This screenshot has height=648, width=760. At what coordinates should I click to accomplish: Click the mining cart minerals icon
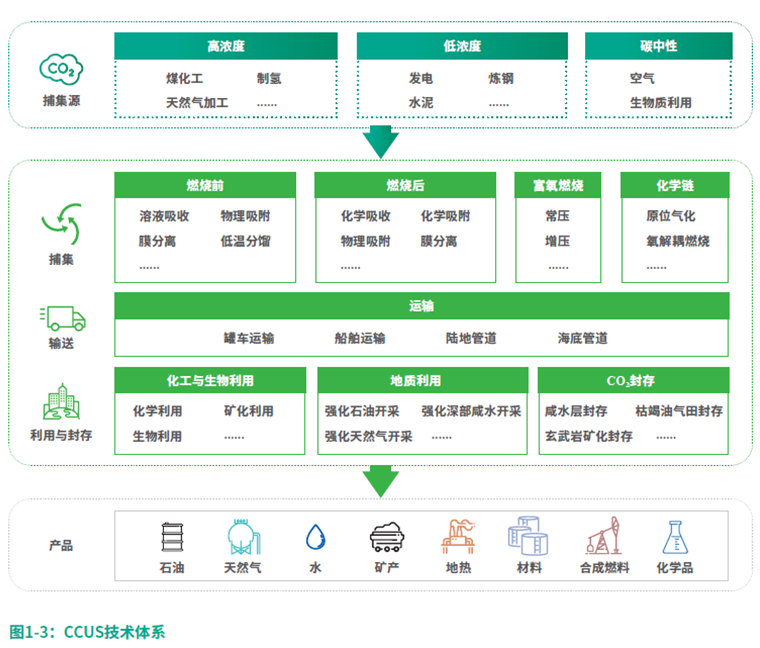(386, 538)
